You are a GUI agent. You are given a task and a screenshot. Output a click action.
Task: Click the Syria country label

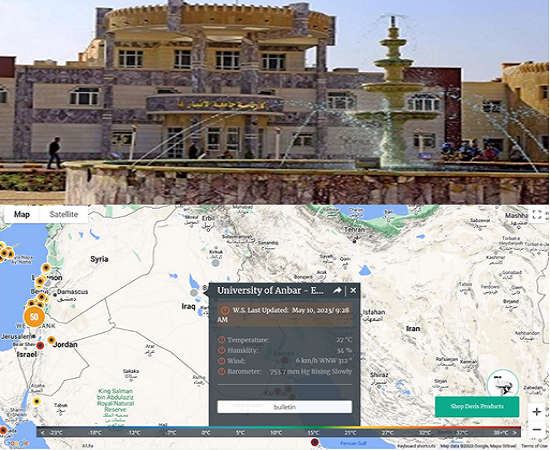point(99,259)
